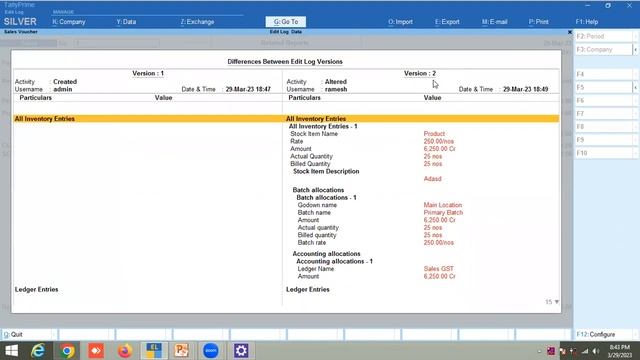640x360 pixels.
Task: Click the Godown name value Main Location
Action: tap(442, 205)
